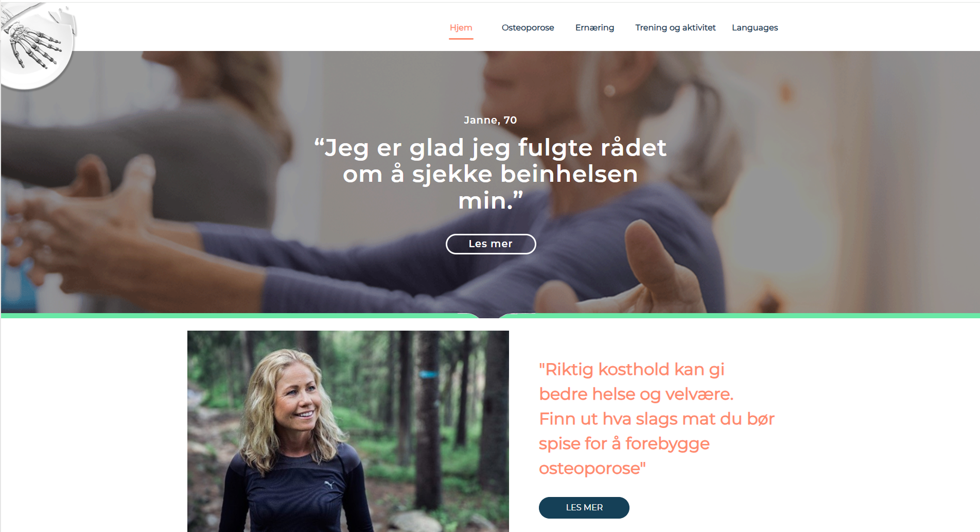
Task: Click the beinhelsen quote headline
Action: pyautogui.click(x=490, y=174)
